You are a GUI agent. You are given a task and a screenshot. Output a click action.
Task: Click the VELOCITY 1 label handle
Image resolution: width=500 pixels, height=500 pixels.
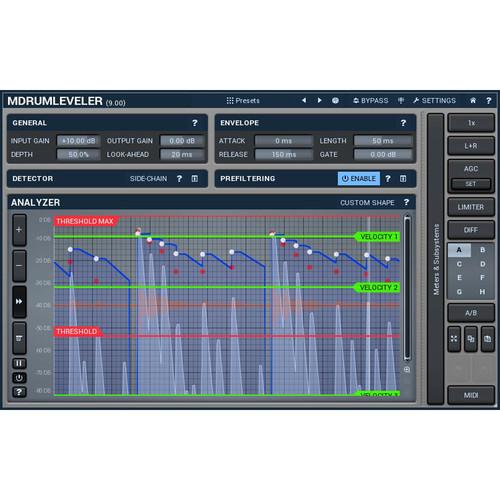pos(378,237)
